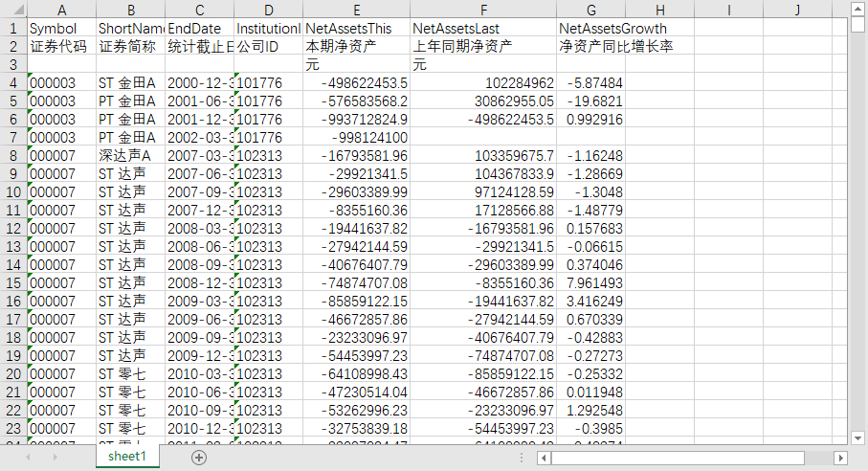Image resolution: width=868 pixels, height=471 pixels.
Task: Select row 3 header
Action: 13,64
